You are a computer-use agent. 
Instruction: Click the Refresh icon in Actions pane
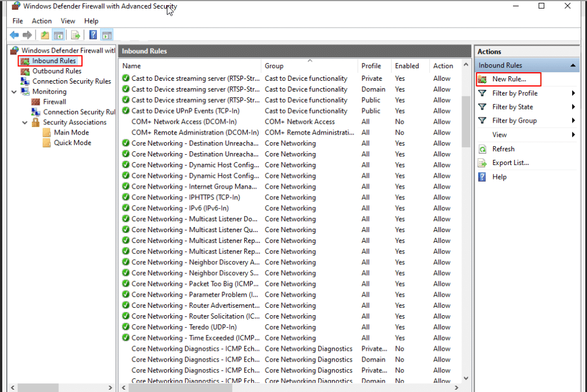coord(482,149)
